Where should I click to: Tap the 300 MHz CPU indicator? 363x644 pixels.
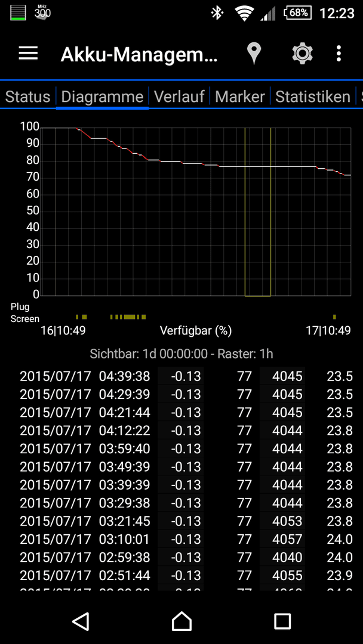click(x=42, y=13)
